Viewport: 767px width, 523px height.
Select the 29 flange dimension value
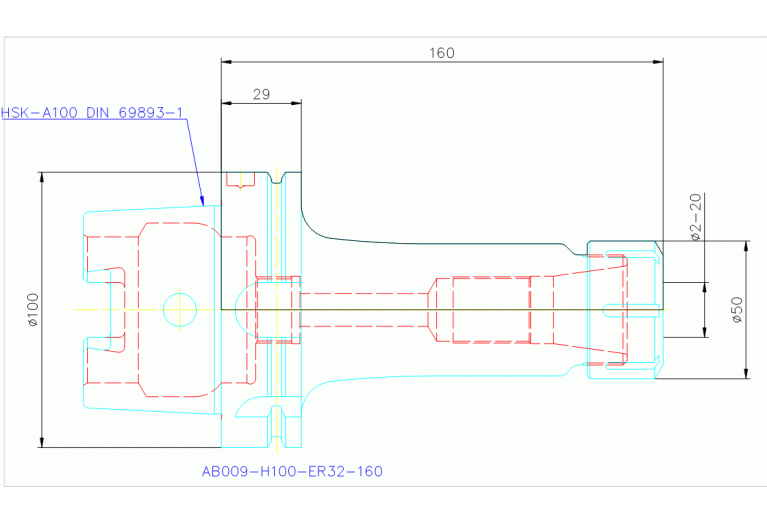261,94
